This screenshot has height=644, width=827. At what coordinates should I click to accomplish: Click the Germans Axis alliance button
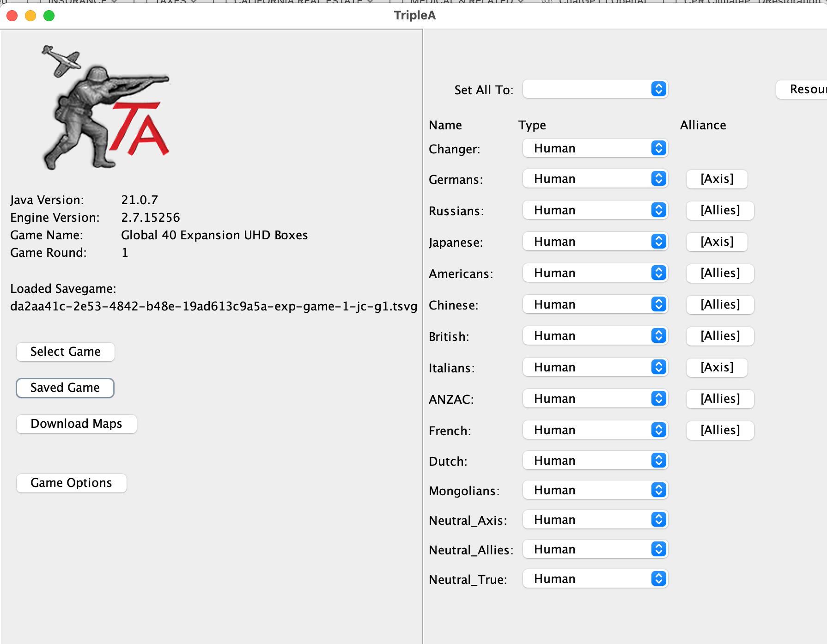click(x=717, y=179)
